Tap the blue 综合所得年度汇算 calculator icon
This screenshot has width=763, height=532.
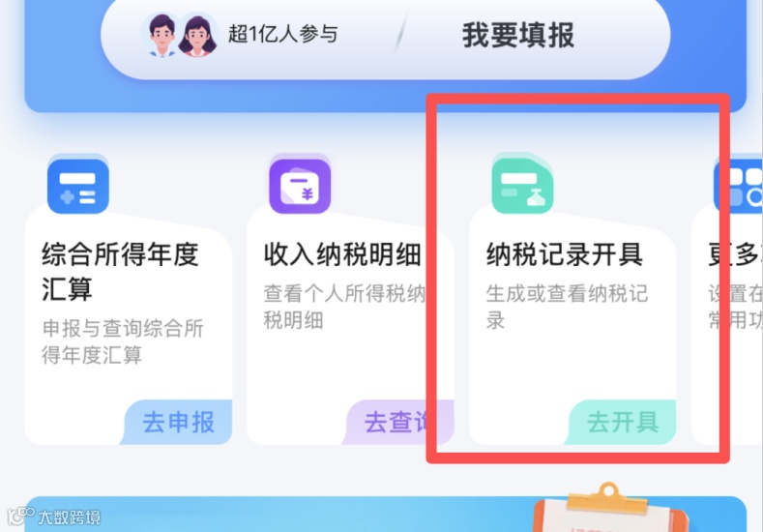point(78,186)
